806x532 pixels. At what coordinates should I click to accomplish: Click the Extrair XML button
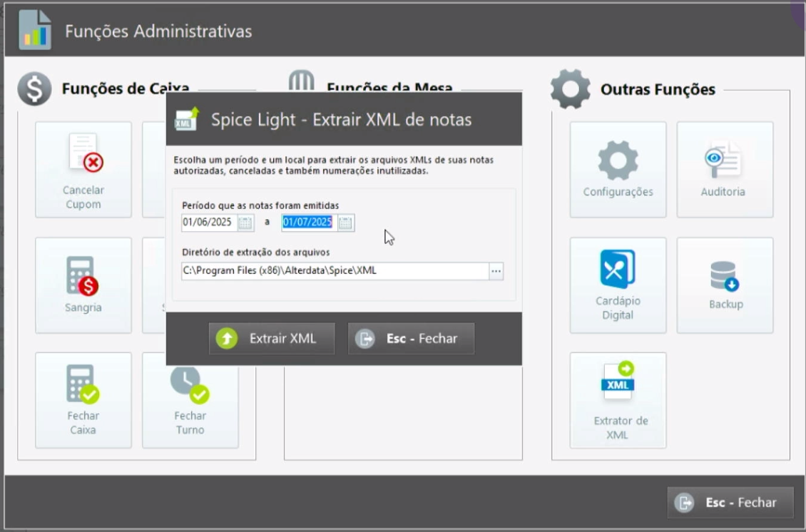[272, 338]
